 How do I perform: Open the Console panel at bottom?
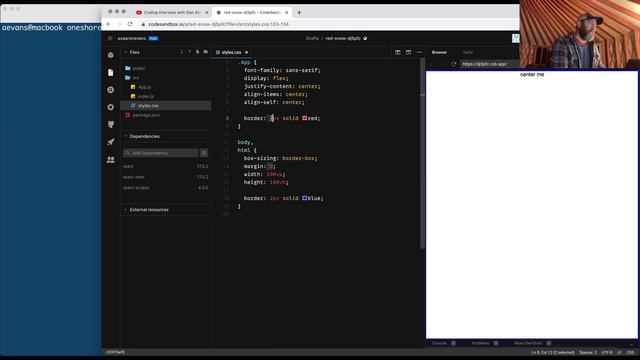[x=443, y=343]
